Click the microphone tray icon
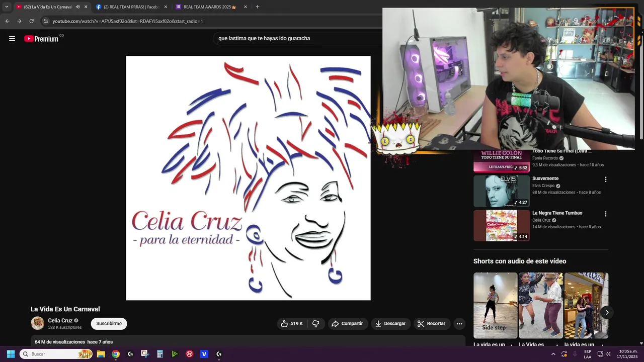 (575, 354)
